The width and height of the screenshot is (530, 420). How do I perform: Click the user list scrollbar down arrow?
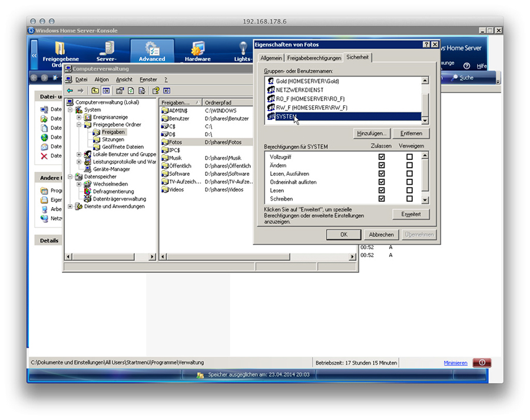pos(425,121)
